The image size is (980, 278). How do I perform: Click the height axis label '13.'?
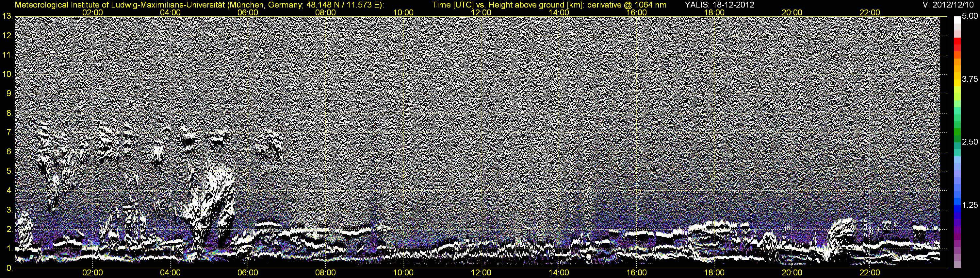coord(7,16)
